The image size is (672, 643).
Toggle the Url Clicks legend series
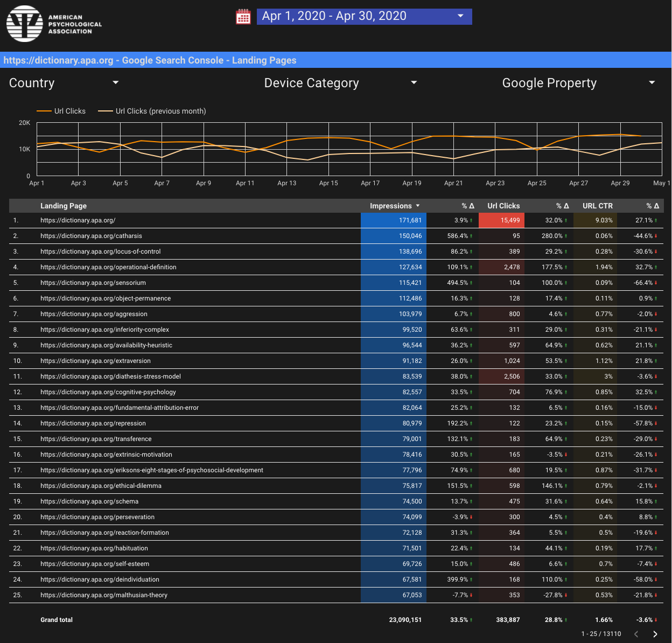click(61, 111)
